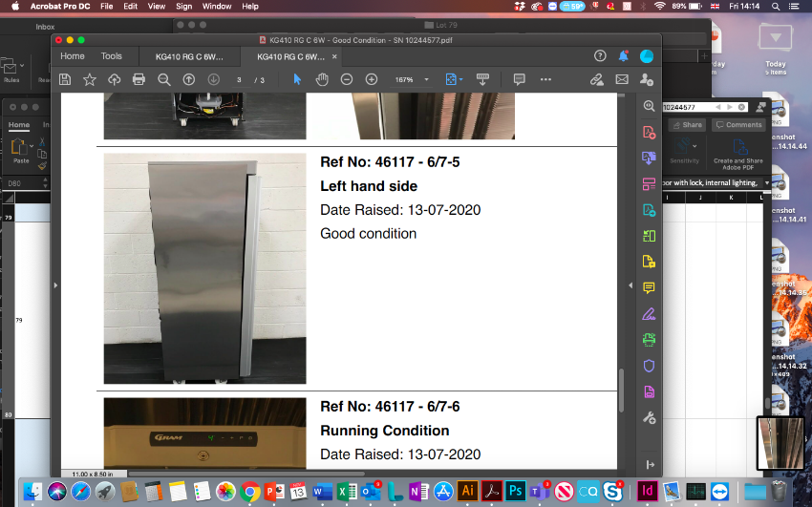This screenshot has height=507, width=812.
Task: Click the zoom in plus icon
Action: (x=372, y=79)
